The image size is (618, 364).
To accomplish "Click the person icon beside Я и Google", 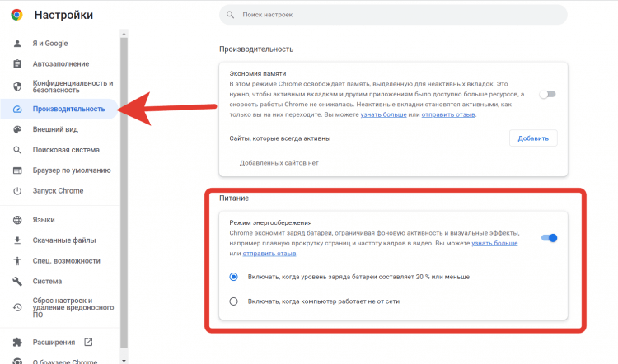I will point(17,44).
